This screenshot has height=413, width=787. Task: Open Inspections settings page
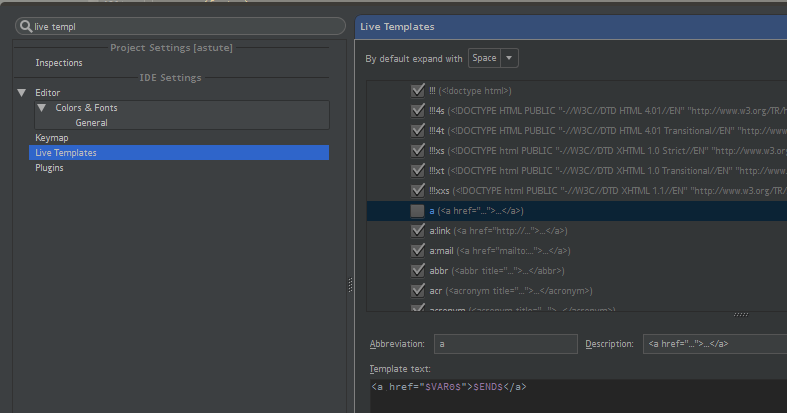tap(59, 63)
